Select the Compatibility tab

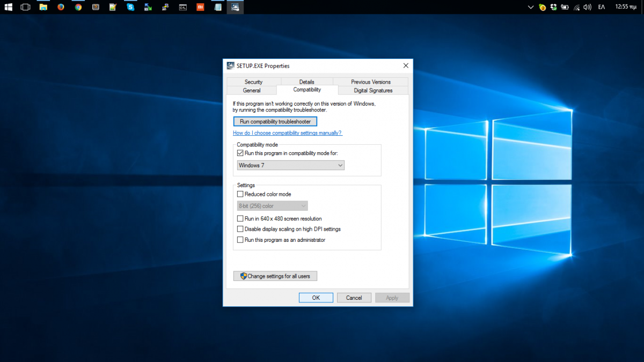[307, 90]
